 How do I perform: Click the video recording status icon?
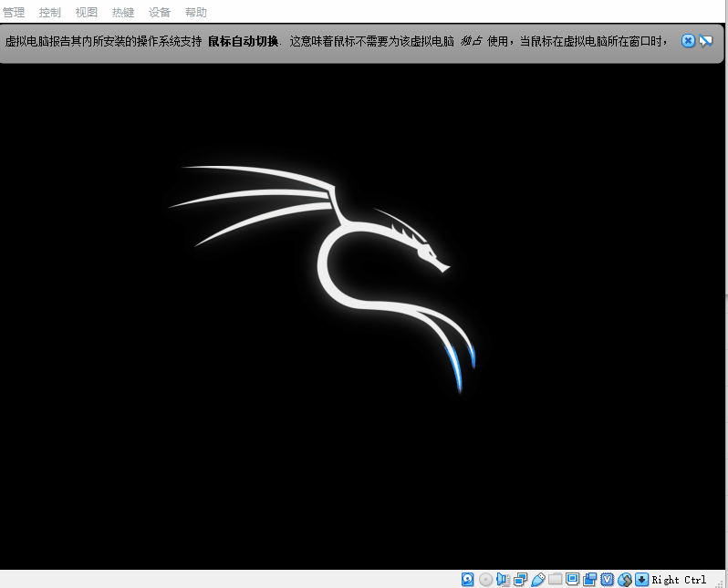[589, 579]
